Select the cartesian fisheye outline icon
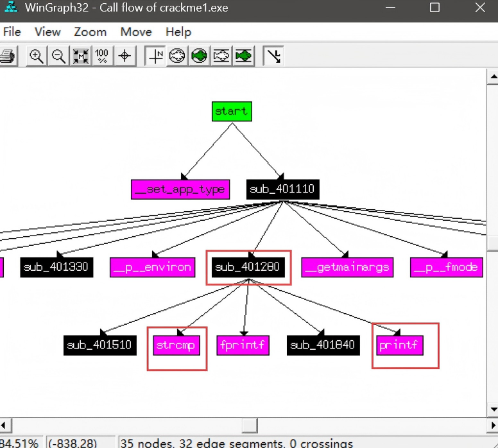This screenshot has width=498, height=448. [x=221, y=56]
